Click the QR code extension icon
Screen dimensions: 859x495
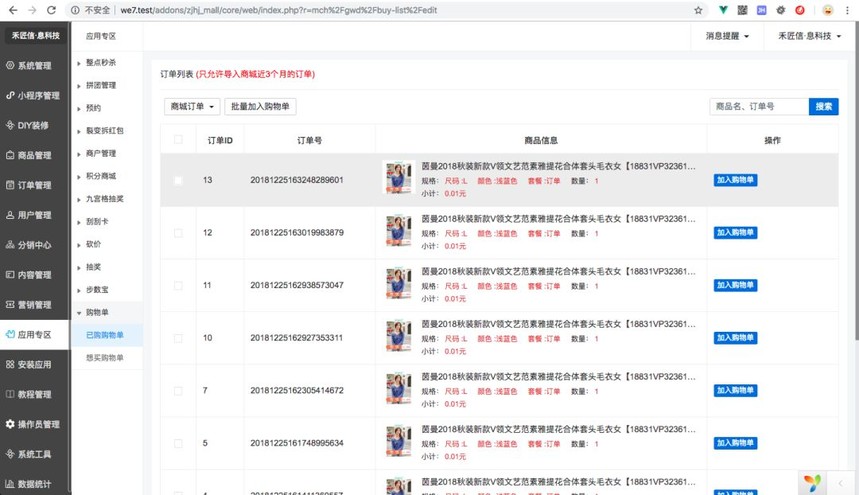coord(742,10)
